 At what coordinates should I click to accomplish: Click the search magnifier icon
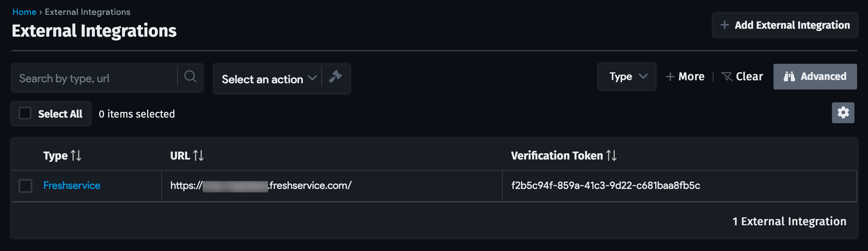coord(190,77)
